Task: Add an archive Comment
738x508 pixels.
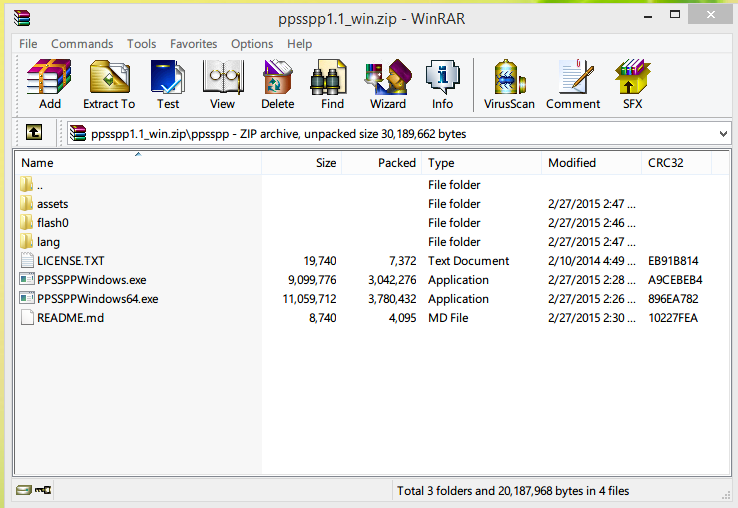Action: 573,84
